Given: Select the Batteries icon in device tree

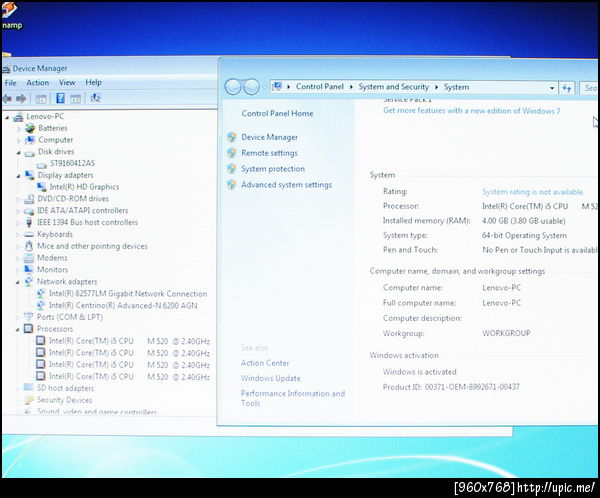Looking at the screenshot, I should pyautogui.click(x=30, y=128).
